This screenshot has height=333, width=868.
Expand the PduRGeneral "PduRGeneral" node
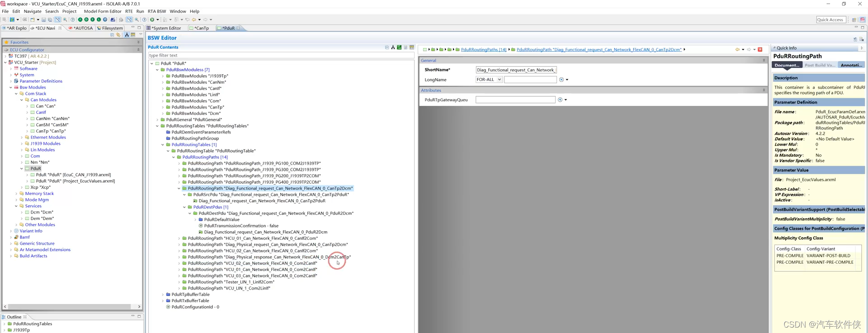157,119
